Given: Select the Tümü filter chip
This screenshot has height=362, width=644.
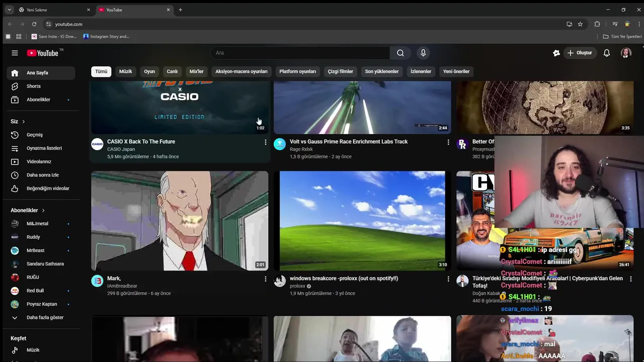Looking at the screenshot, I should tap(101, 71).
